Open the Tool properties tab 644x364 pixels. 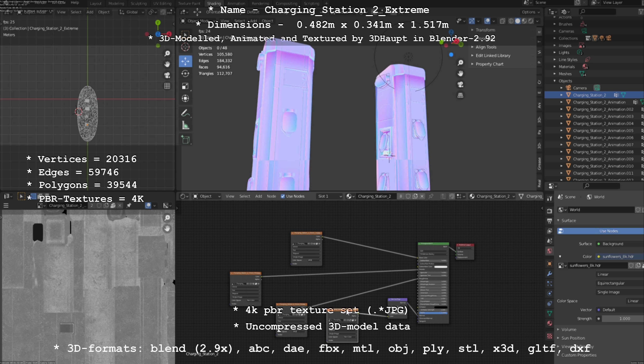[x=549, y=198]
